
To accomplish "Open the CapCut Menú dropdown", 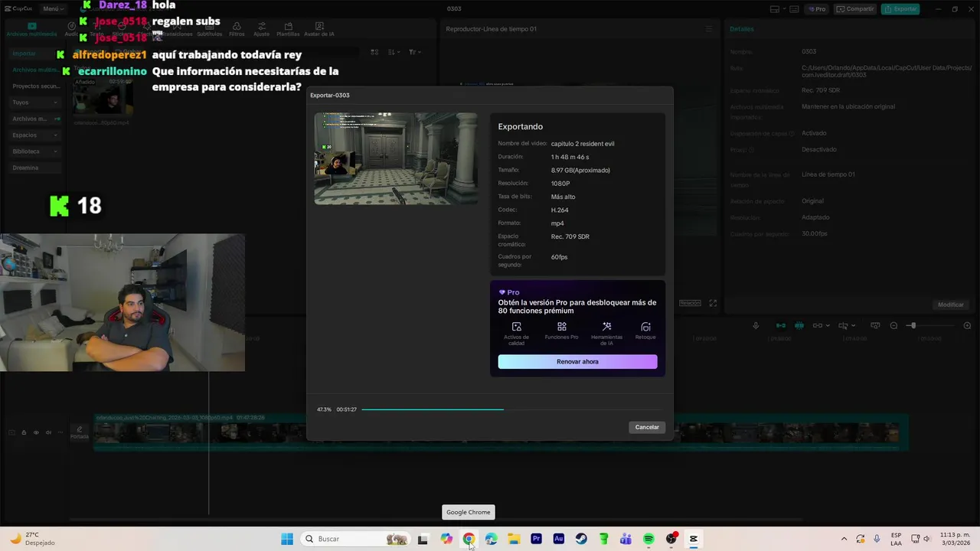I will 53,8.
